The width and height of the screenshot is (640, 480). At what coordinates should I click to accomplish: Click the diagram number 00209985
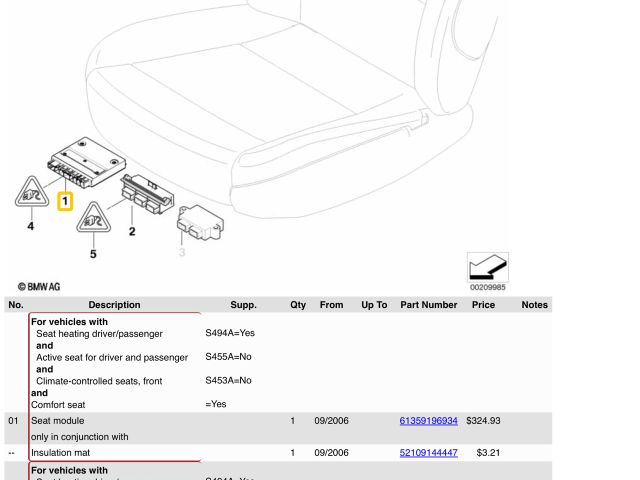pos(488,287)
